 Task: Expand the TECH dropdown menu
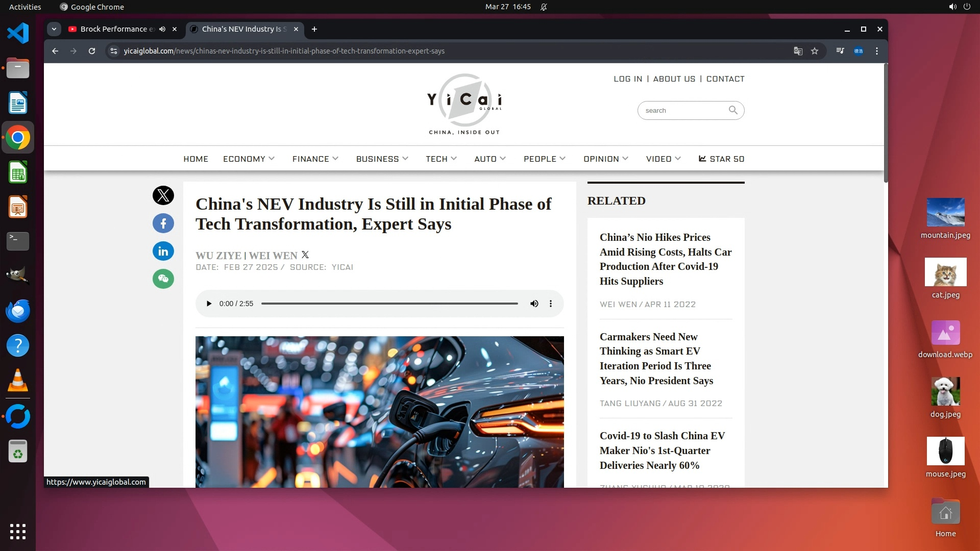441,159
